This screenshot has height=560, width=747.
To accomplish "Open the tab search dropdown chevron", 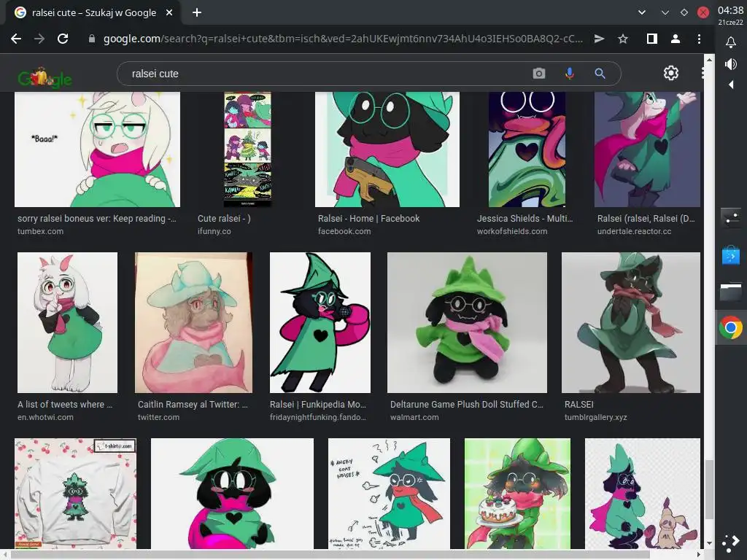I will (x=642, y=12).
